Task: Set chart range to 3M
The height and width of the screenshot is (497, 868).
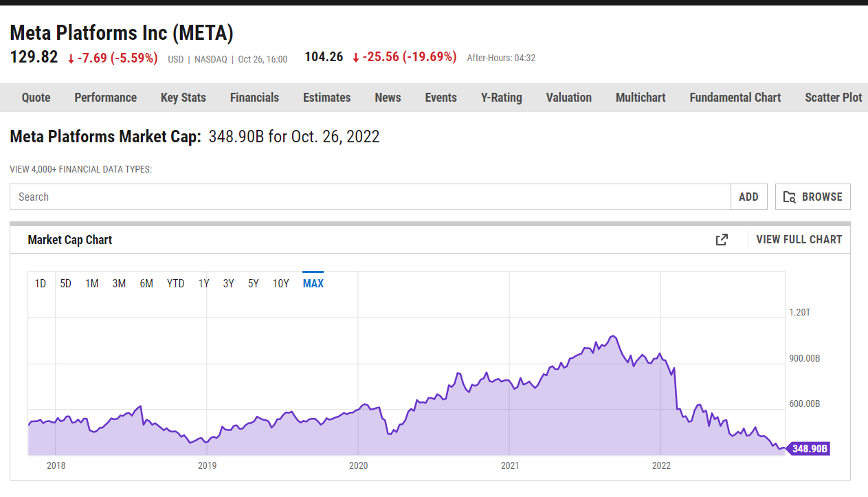Action: (x=119, y=283)
